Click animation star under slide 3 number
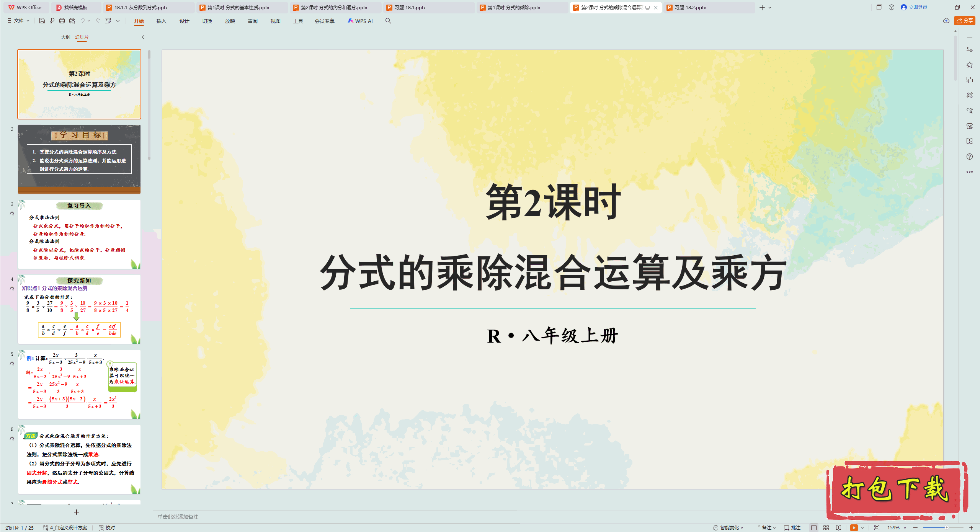 click(12, 214)
